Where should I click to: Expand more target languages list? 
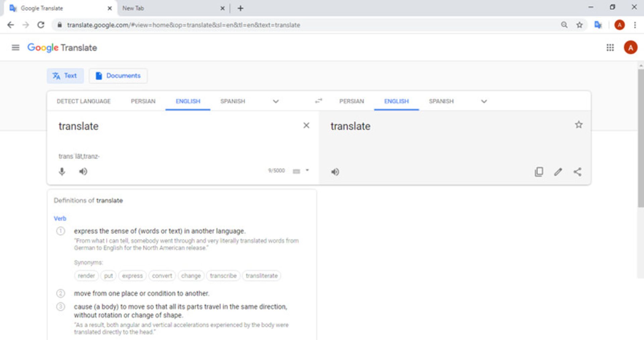[x=484, y=101]
